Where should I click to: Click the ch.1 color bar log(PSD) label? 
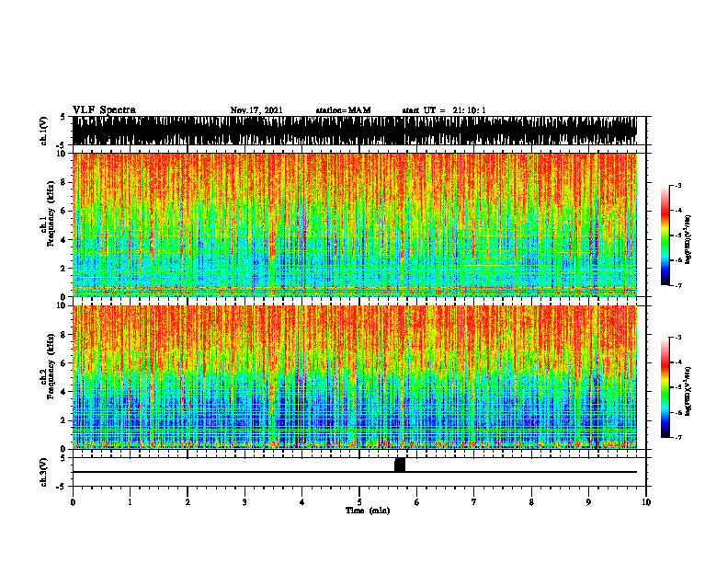688,239
